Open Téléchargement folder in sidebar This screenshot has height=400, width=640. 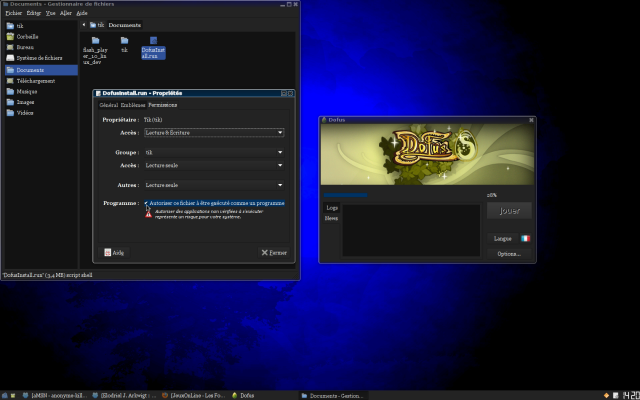pyautogui.click(x=36, y=81)
